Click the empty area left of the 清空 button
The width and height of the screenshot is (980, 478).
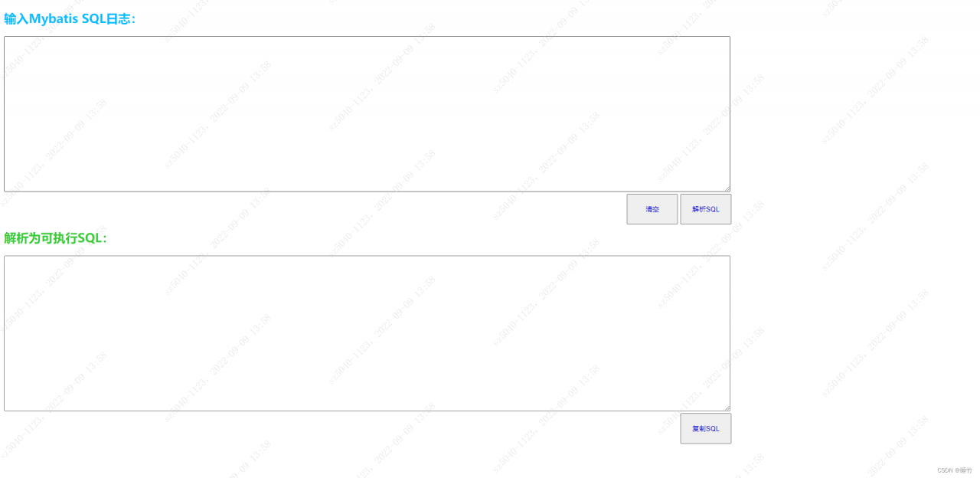click(x=383, y=209)
